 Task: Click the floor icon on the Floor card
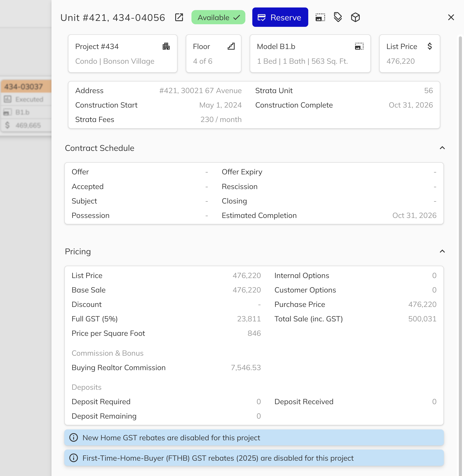231,46
